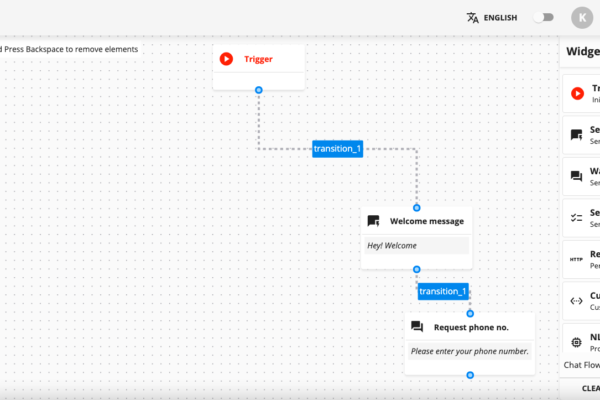Click the CLEAR button in the sidebar
600x400 pixels.
pyautogui.click(x=591, y=389)
